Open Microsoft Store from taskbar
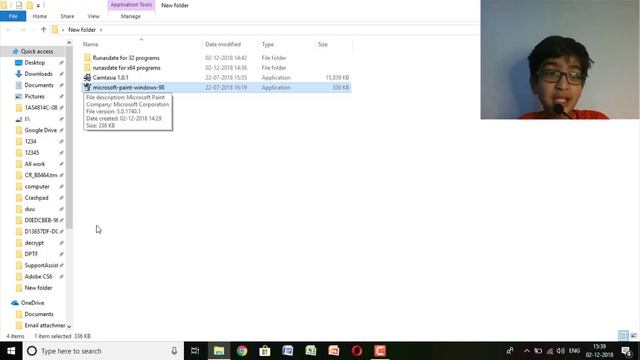 point(265,351)
